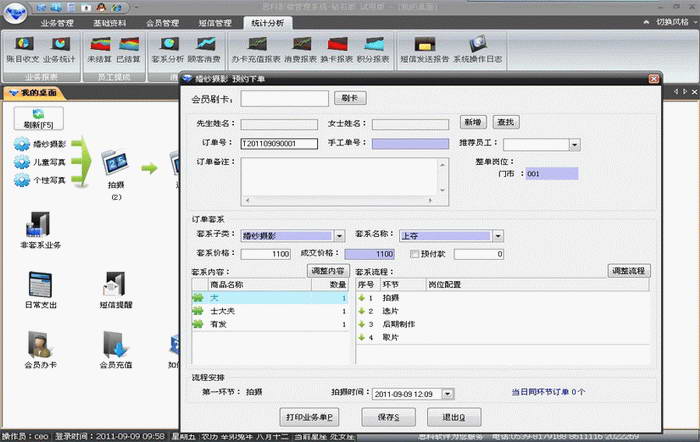Click the 打印业务单P button
Viewport: 700px width, 442px height.
(x=309, y=417)
